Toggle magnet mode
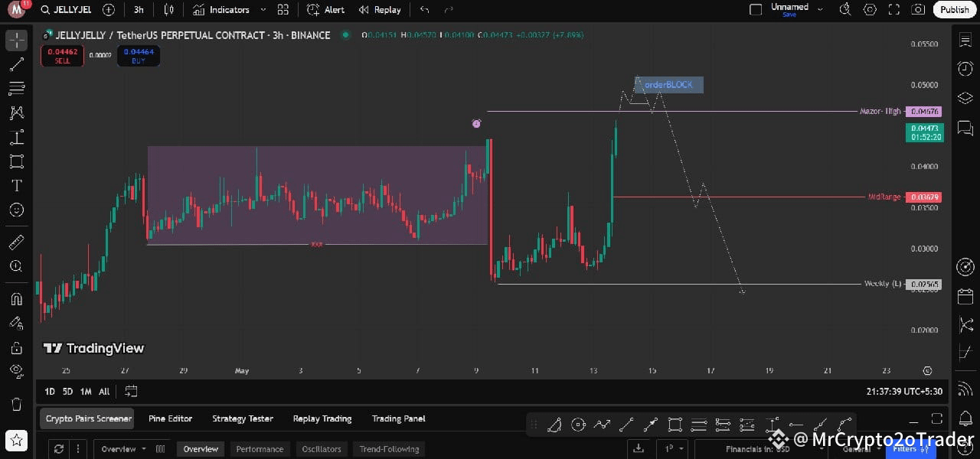The image size is (980, 459). pos(17,299)
